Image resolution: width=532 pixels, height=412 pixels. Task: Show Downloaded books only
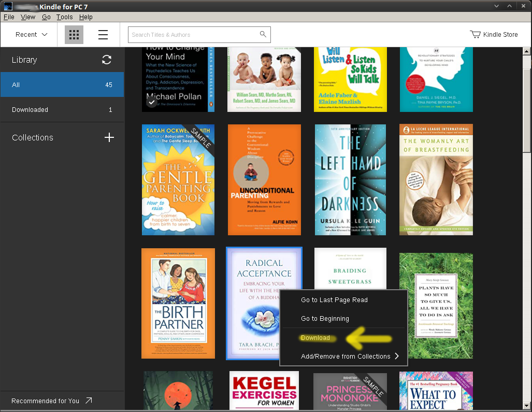point(62,110)
